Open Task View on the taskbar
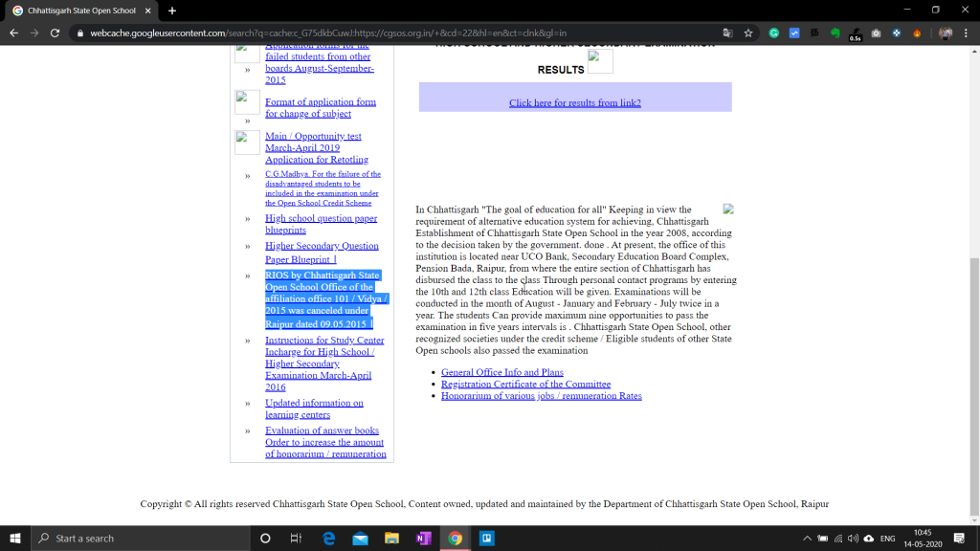 (296, 538)
